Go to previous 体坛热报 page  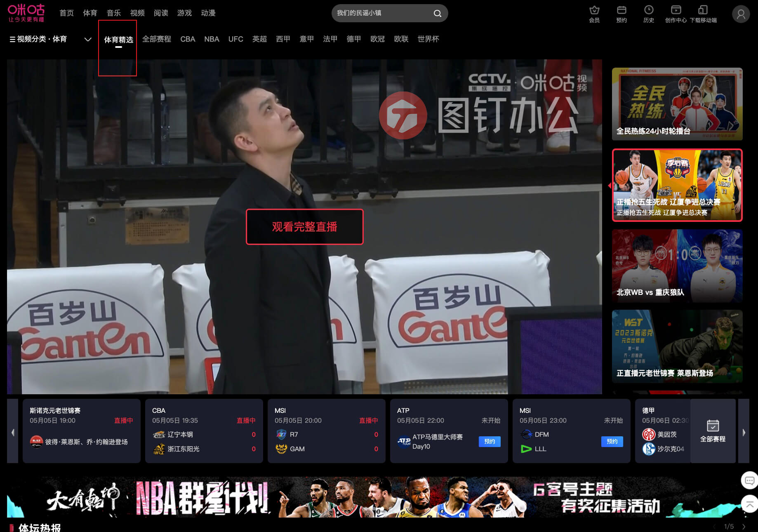[715, 527]
